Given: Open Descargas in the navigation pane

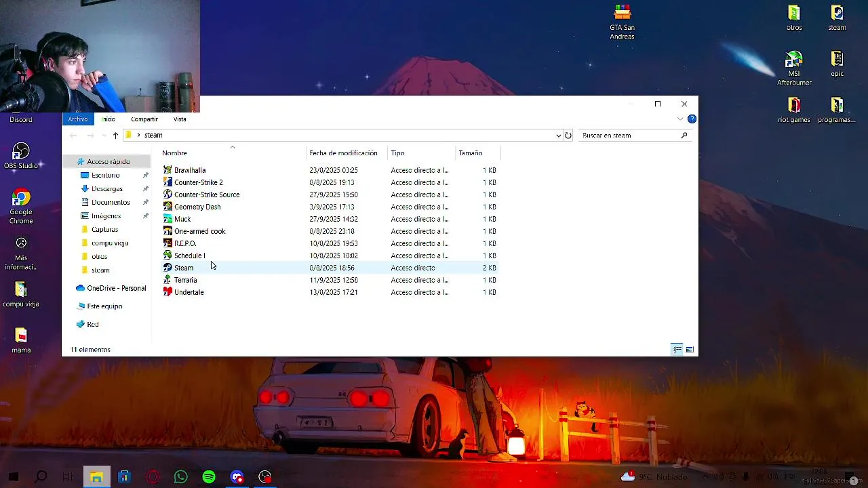Looking at the screenshot, I should click(x=107, y=189).
